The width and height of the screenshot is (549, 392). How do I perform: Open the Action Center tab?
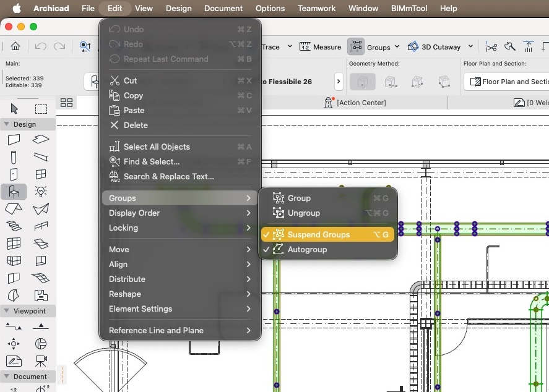[x=355, y=103]
